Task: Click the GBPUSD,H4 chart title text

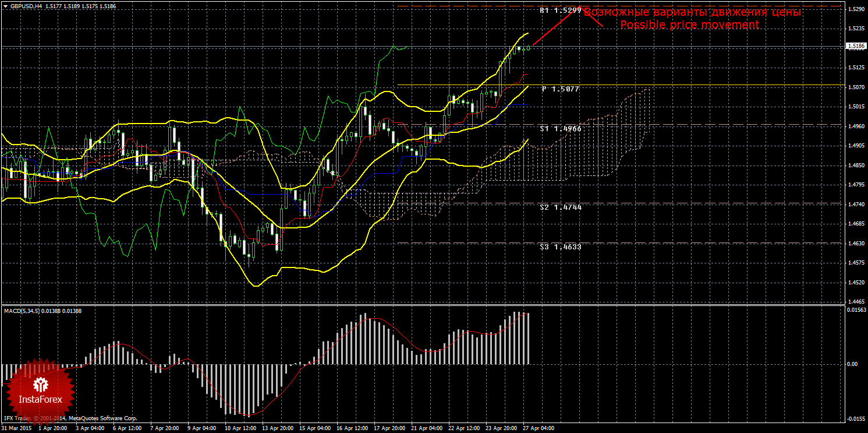Action: (26, 6)
